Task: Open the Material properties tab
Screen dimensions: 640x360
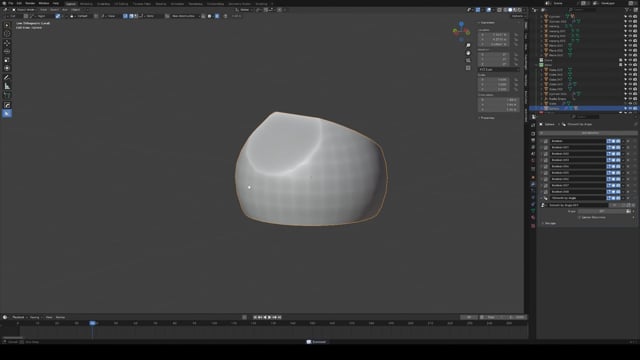Action: coord(533,218)
